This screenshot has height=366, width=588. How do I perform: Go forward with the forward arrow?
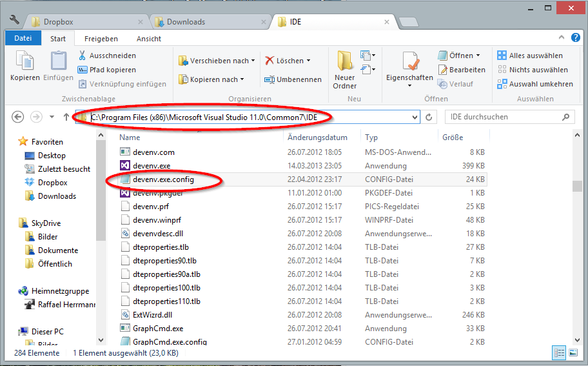(x=36, y=117)
